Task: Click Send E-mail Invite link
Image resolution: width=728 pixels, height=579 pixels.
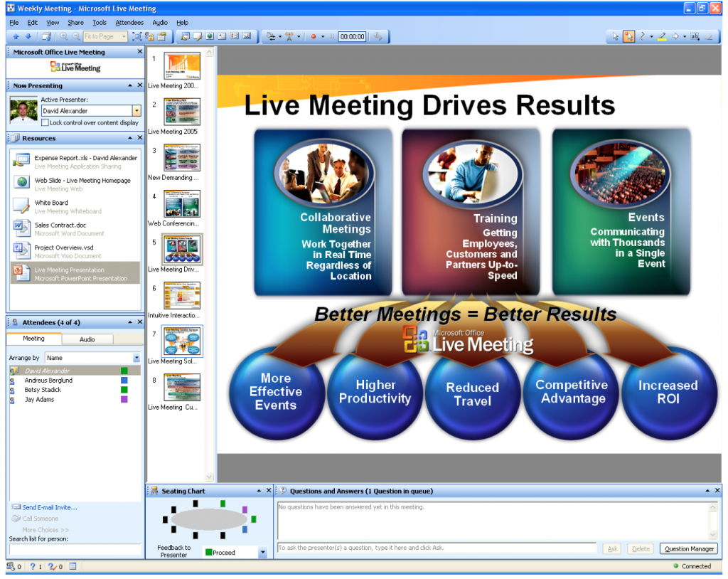Action: coord(50,507)
